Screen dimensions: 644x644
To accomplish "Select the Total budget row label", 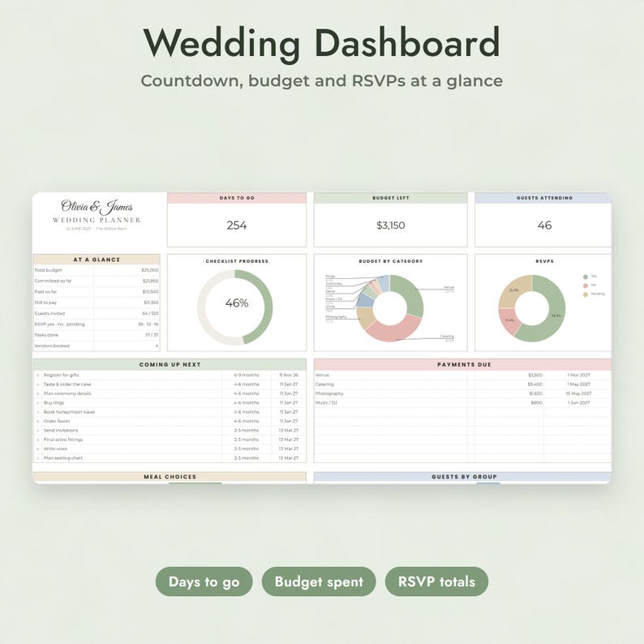I will coord(48,270).
